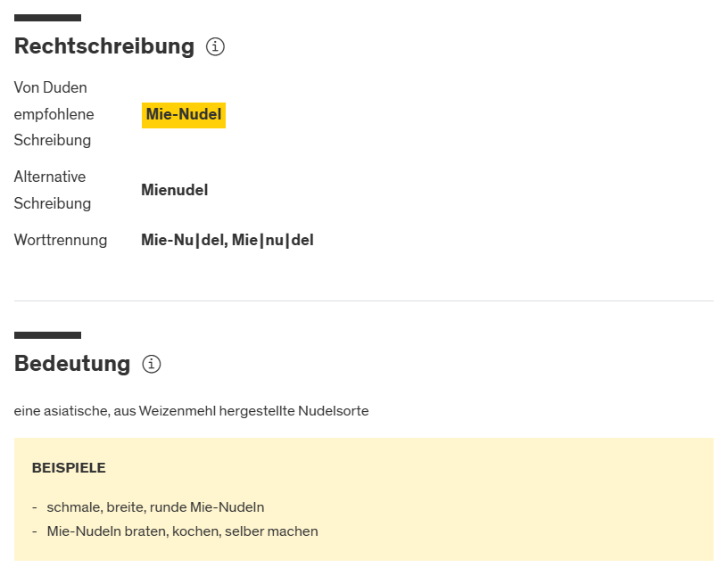The height and width of the screenshot is (576, 728).
Task: Select the highlighted Mie-Nudel recommended spelling
Action: (x=184, y=114)
